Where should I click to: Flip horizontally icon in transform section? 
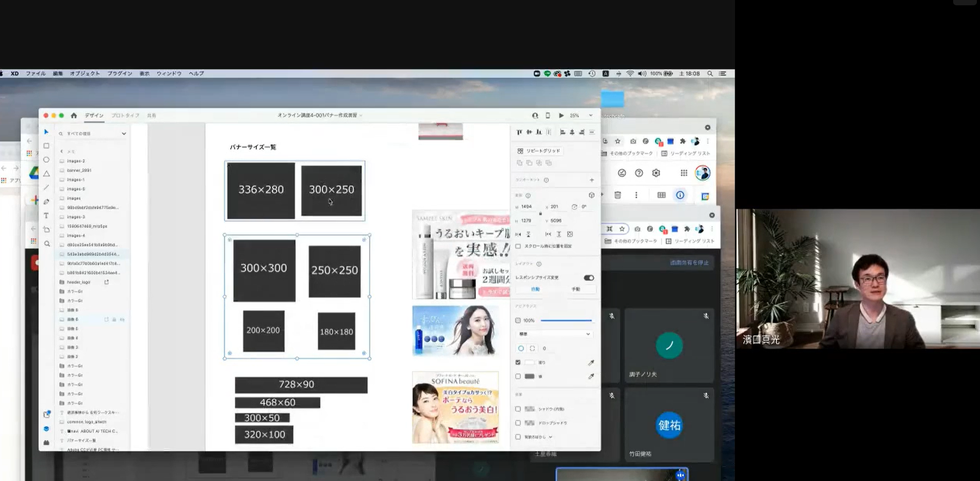[518, 234]
